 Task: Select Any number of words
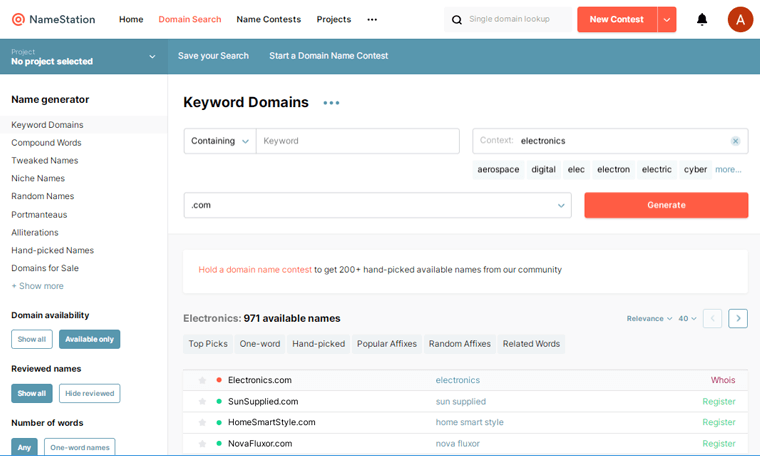coord(24,447)
